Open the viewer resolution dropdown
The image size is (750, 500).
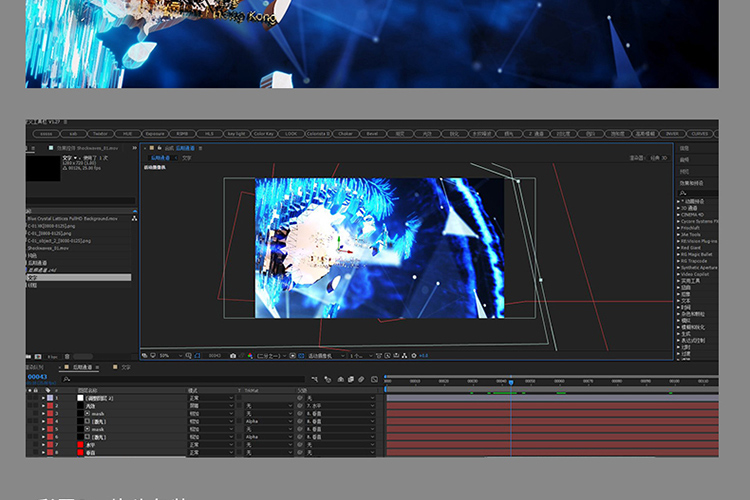pyautogui.click(x=268, y=355)
